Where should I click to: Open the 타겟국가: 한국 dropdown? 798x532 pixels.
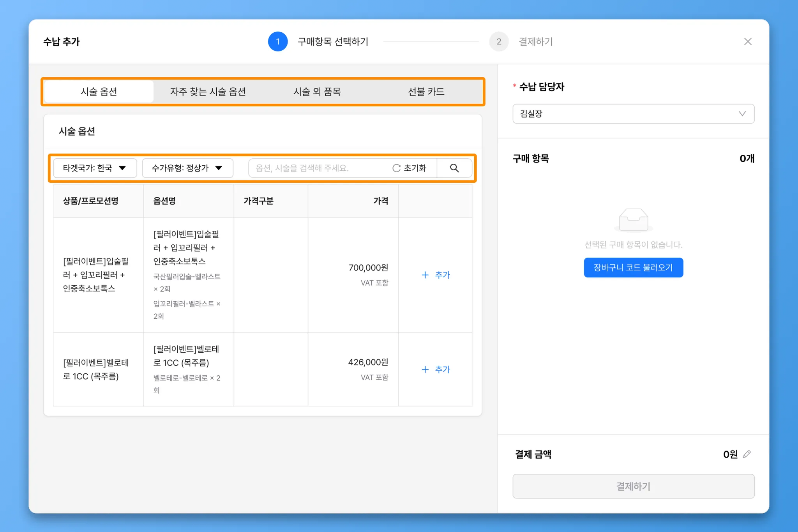[95, 168]
